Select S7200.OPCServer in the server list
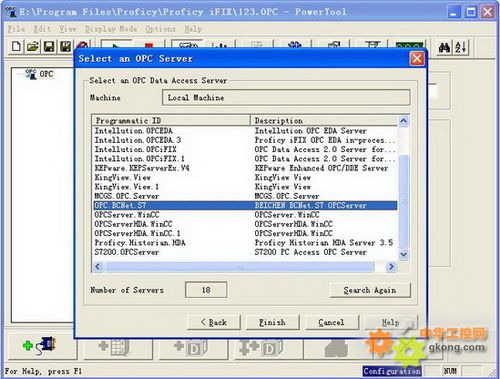The image size is (500, 379). tap(127, 252)
